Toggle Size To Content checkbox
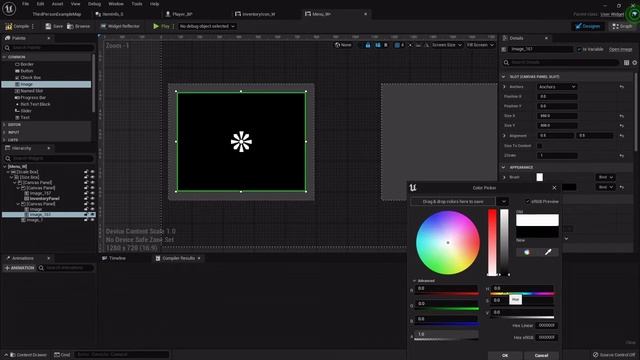This screenshot has width=640, height=360. (x=540, y=146)
